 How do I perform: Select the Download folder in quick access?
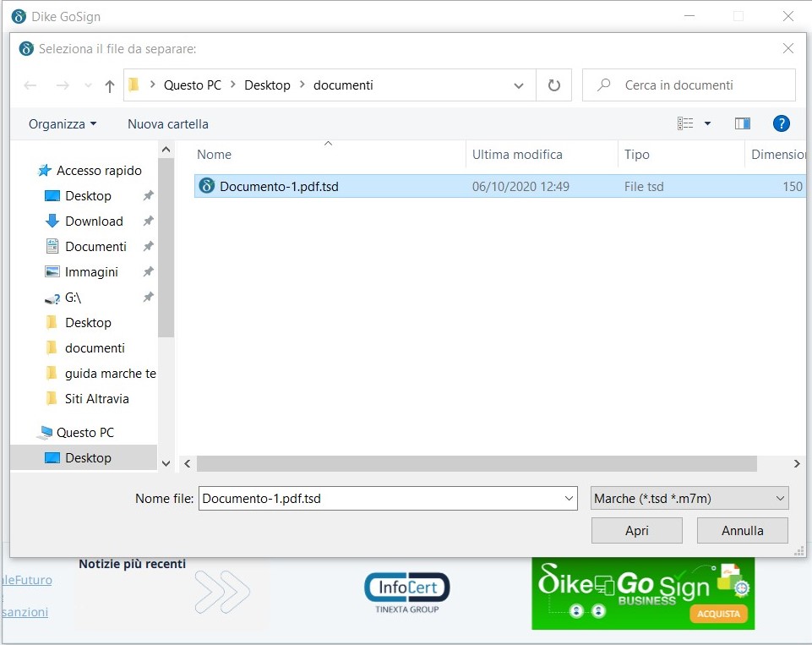(x=94, y=221)
